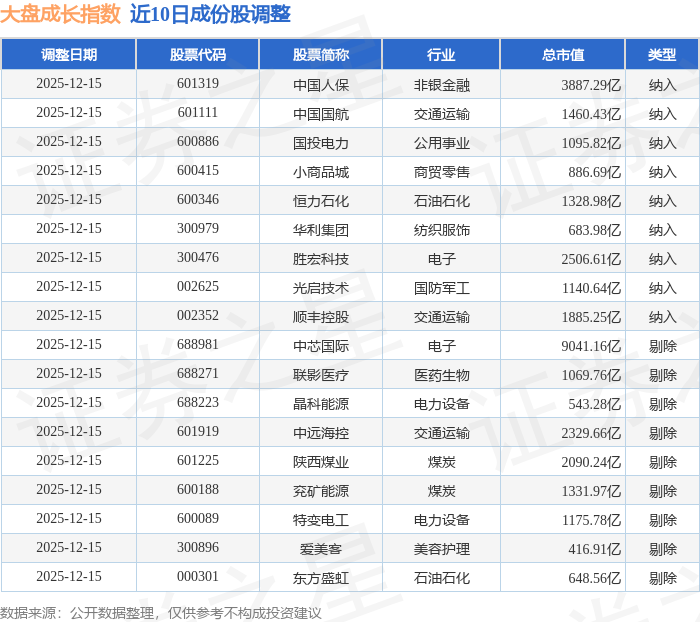Click industry cell 美容护理
The image size is (700, 622).
point(442,549)
